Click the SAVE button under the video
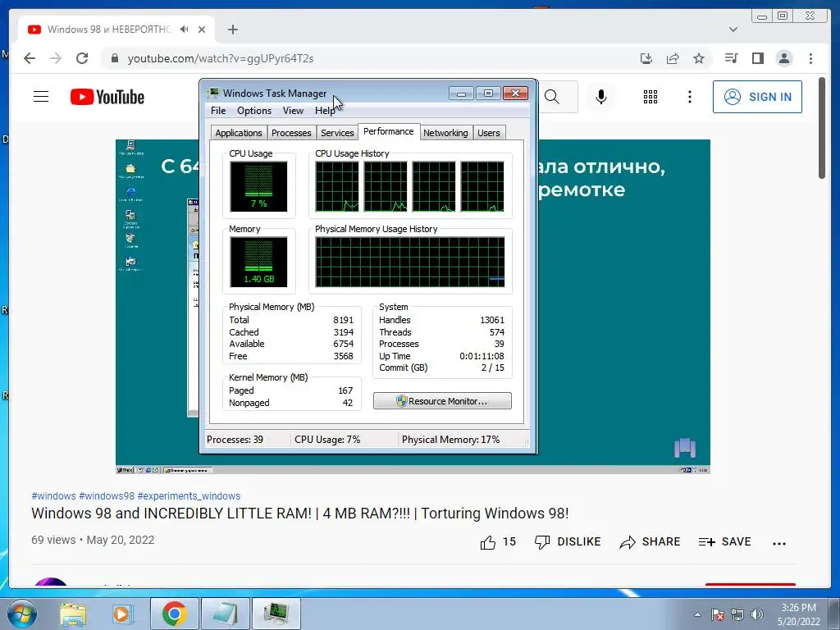The height and width of the screenshot is (630, 840). [x=725, y=542]
